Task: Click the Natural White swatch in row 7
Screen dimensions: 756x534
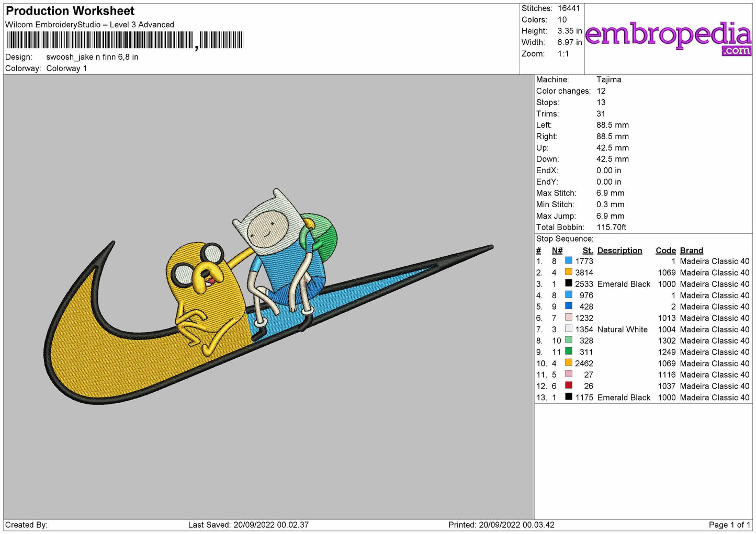Action: pos(569,329)
